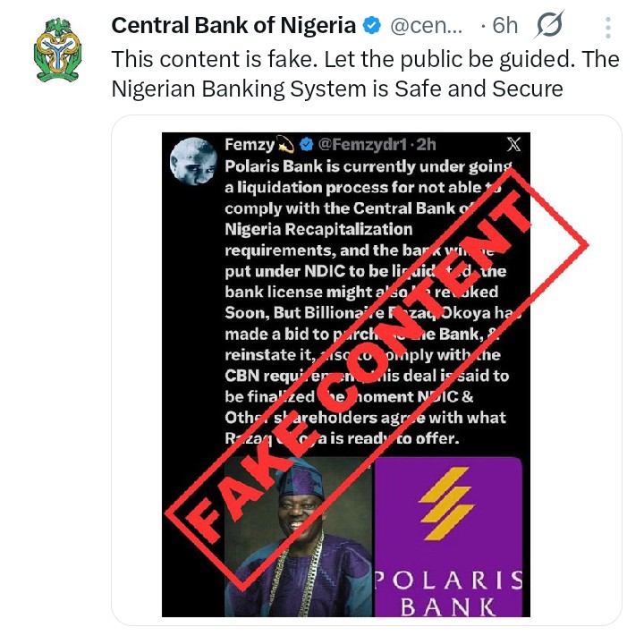Click the Femzy name in the quoted post

click(250, 145)
